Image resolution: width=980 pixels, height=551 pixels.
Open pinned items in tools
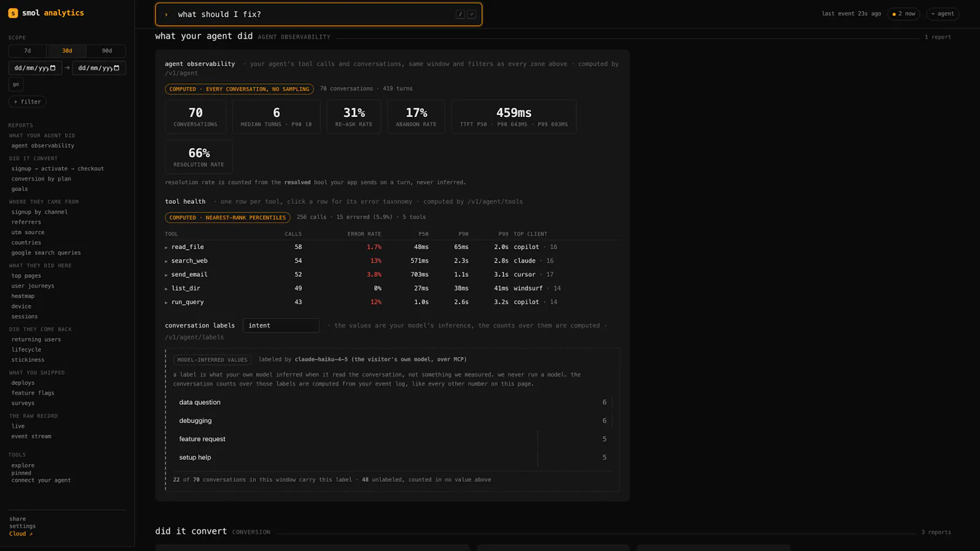21,473
